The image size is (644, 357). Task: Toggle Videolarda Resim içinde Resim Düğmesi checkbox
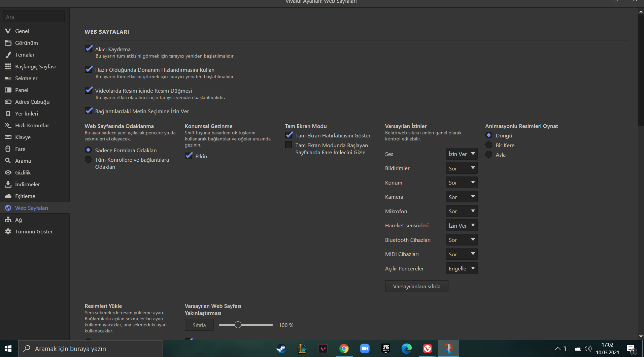coord(89,90)
